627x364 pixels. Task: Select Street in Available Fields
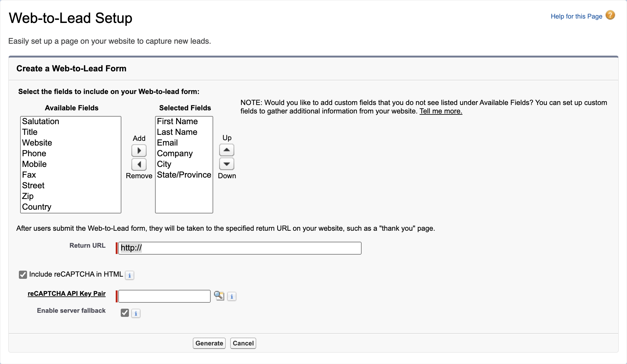click(x=71, y=185)
